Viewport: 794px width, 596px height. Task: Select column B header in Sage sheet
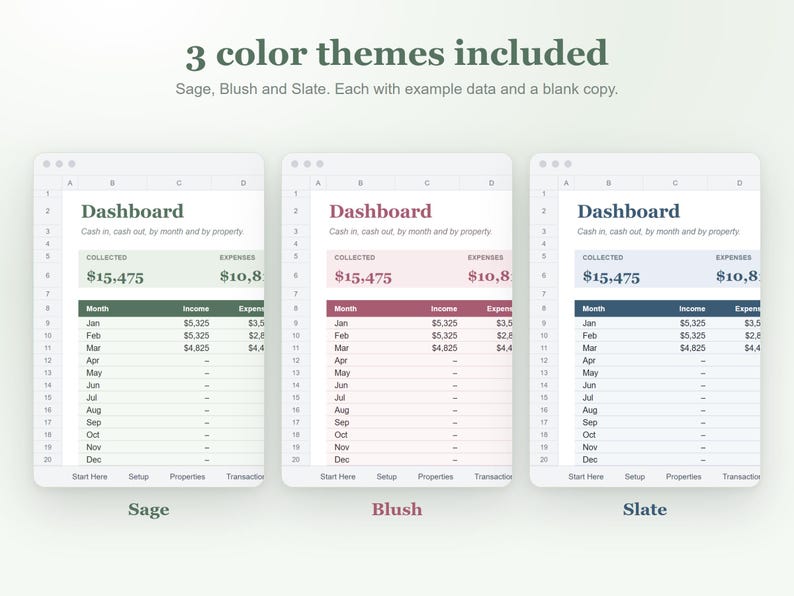point(112,183)
